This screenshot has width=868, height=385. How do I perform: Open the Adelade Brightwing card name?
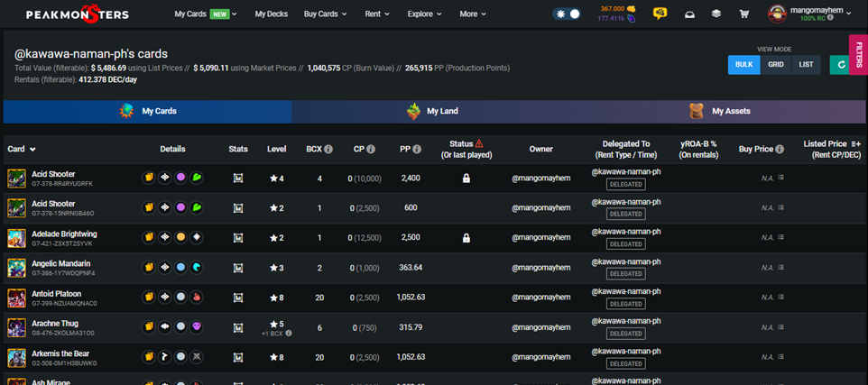(x=64, y=234)
